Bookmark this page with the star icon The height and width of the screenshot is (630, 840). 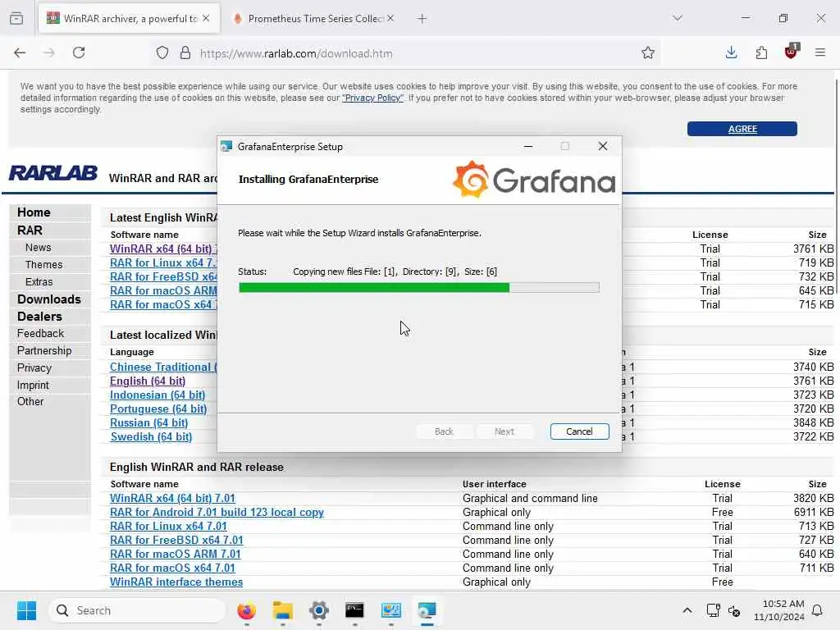click(648, 52)
